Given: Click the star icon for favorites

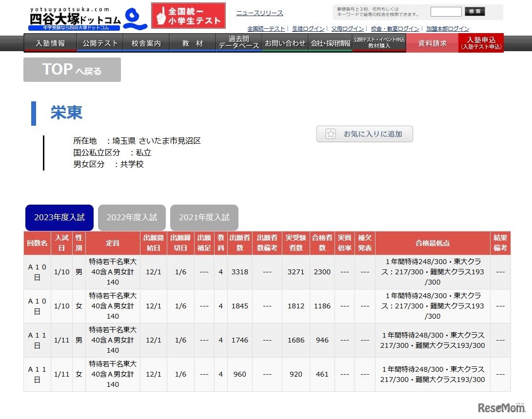Looking at the screenshot, I should point(331,134).
